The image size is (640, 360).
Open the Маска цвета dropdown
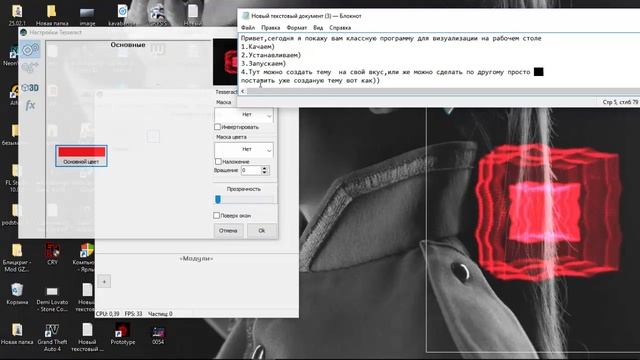(x=244, y=149)
